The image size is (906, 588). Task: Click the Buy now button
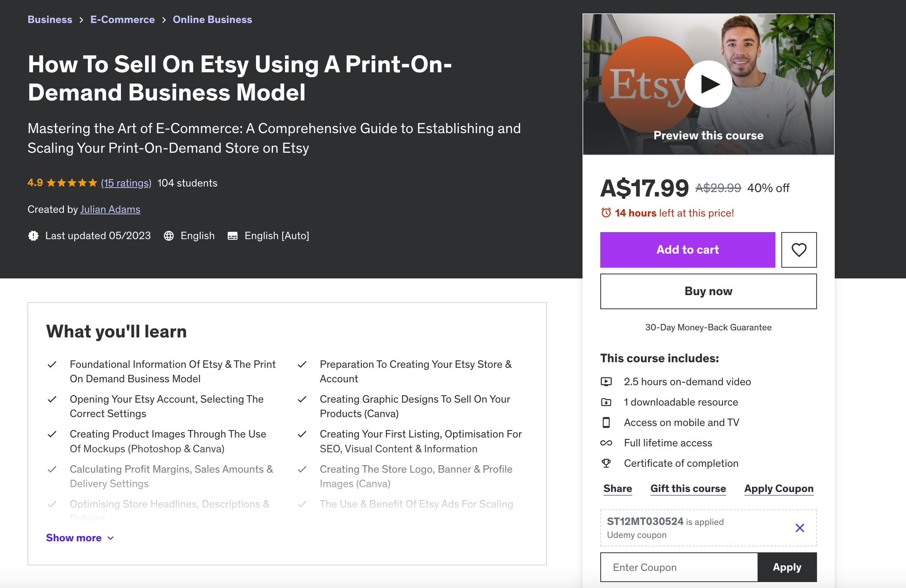tap(708, 291)
